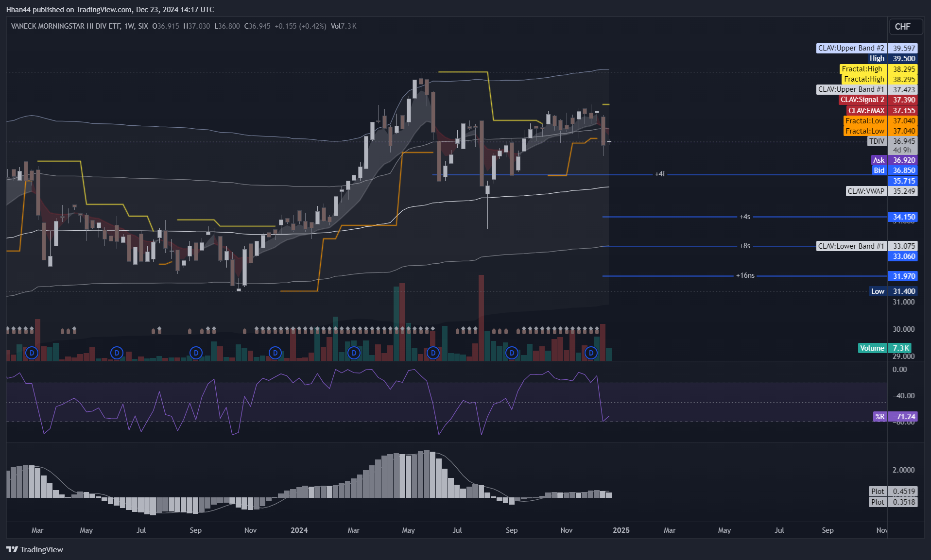
Task: Click the blue 31.970 price label
Action: [x=904, y=276]
